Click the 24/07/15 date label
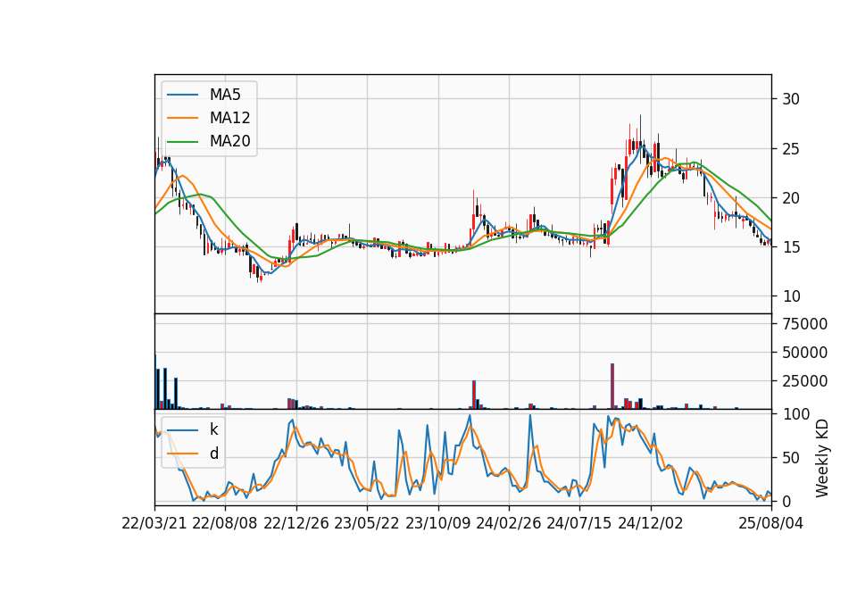The height and width of the screenshot is (616, 857). click(x=578, y=523)
